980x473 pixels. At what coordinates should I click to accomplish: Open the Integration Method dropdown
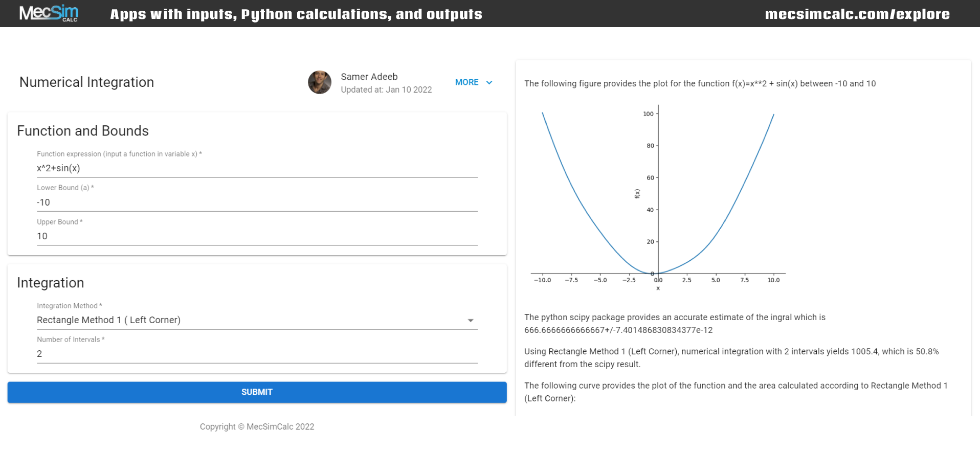tap(256, 320)
